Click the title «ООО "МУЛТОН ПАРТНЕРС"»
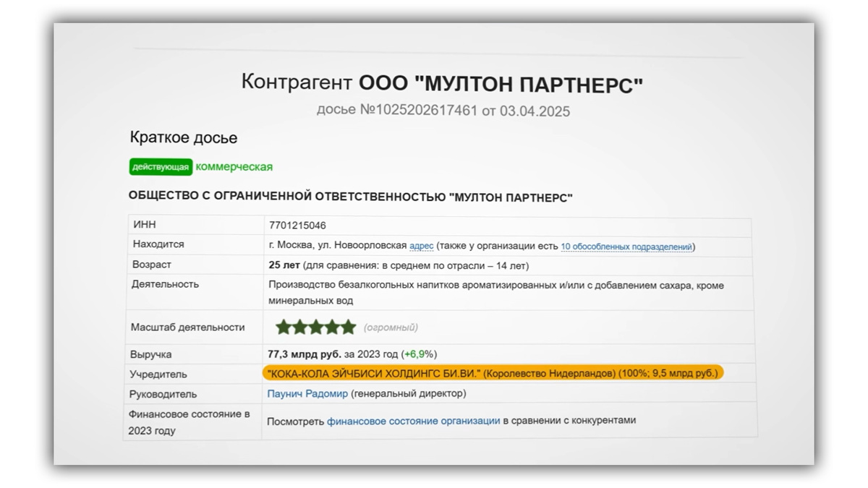 (501, 84)
